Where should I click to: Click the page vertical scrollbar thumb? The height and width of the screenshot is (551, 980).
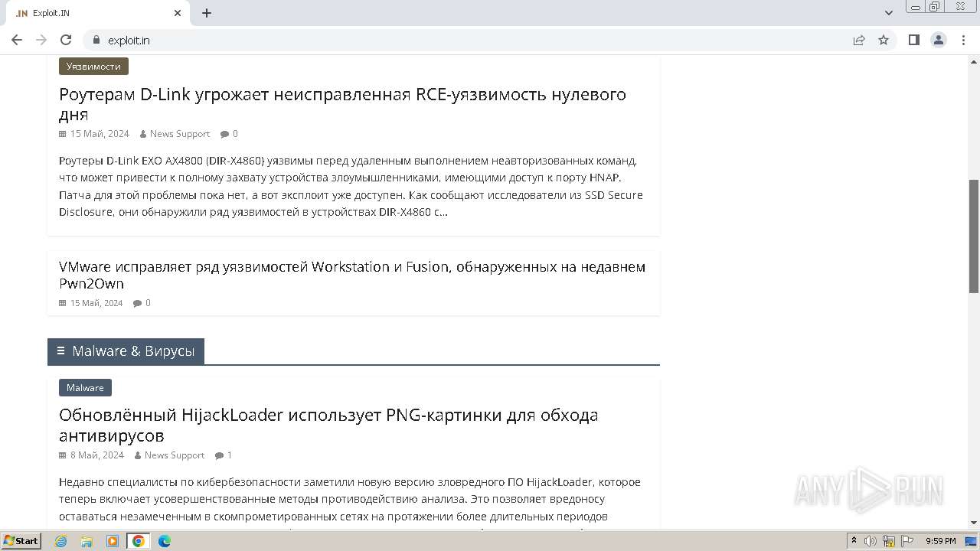(974, 236)
